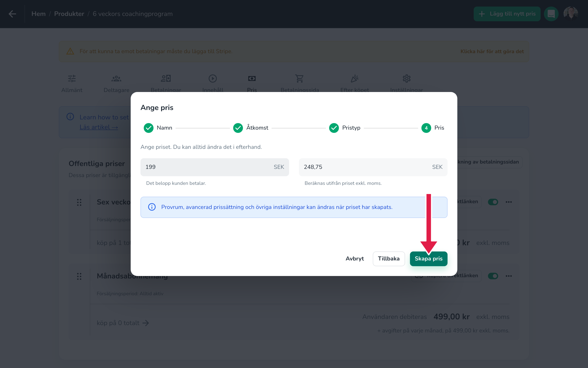Open the user profile avatar
588x368 pixels.
tap(570, 14)
